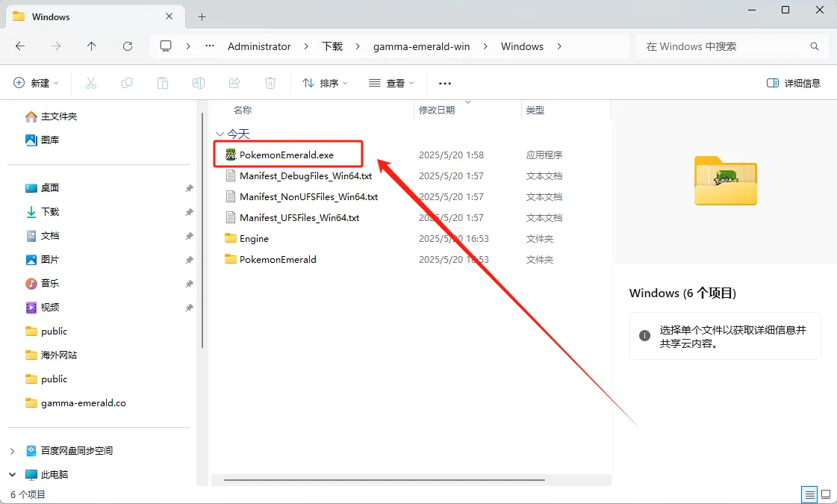Image resolution: width=837 pixels, height=504 pixels.
Task: Open the pinned 视频 videos folder
Action: (42, 308)
